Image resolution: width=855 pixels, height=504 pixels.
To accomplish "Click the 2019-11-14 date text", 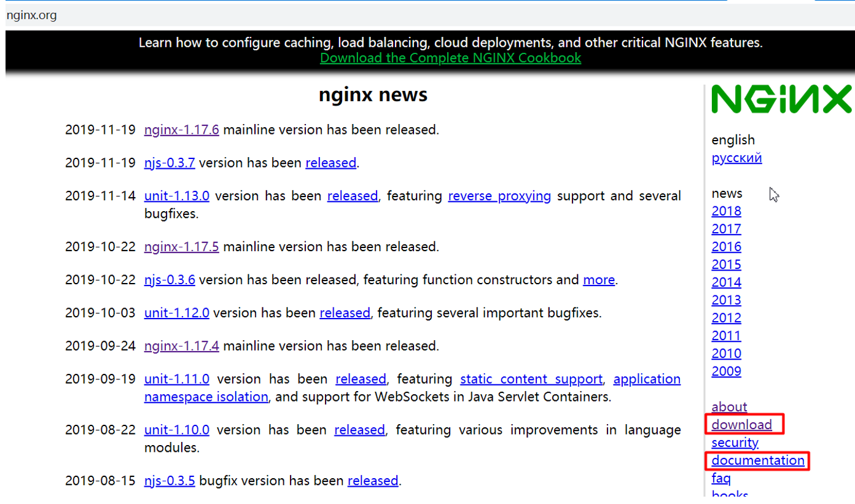I will click(100, 196).
